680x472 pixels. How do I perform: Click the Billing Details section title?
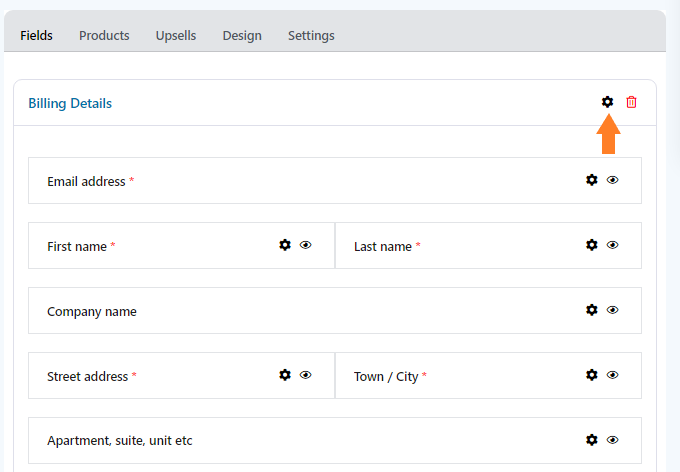(x=70, y=103)
